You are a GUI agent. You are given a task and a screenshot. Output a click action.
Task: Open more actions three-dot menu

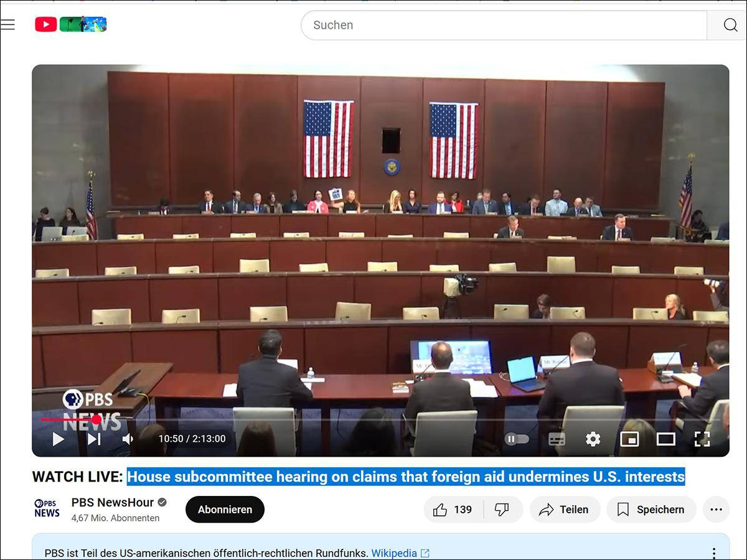[716, 510]
